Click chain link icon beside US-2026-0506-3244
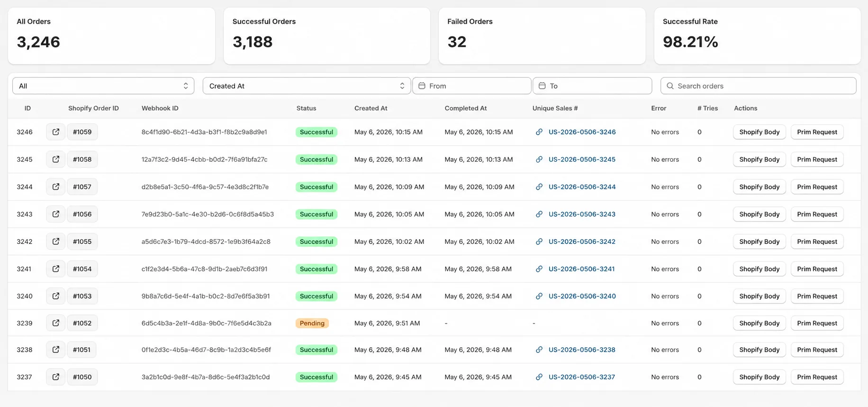Image resolution: width=868 pixels, height=407 pixels. coord(539,187)
